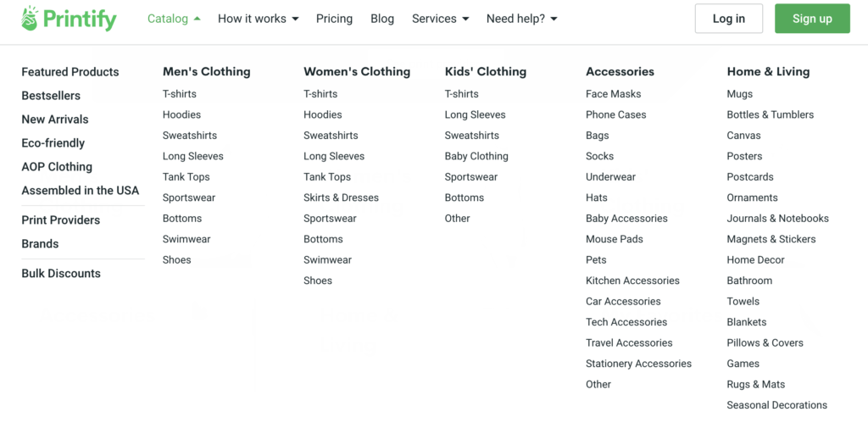Screen dimensions: 868x423
Task: Go to the Blog page
Action: pyautogui.click(x=382, y=19)
